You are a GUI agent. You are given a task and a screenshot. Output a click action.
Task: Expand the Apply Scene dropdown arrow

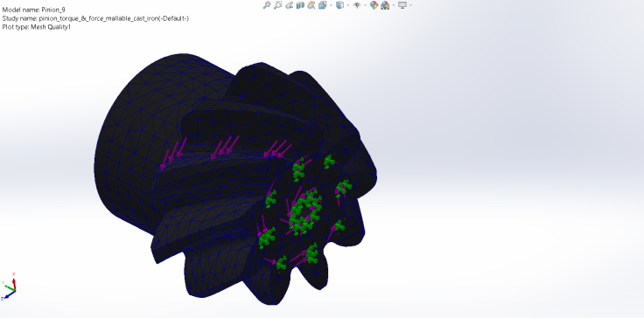pos(394,5)
